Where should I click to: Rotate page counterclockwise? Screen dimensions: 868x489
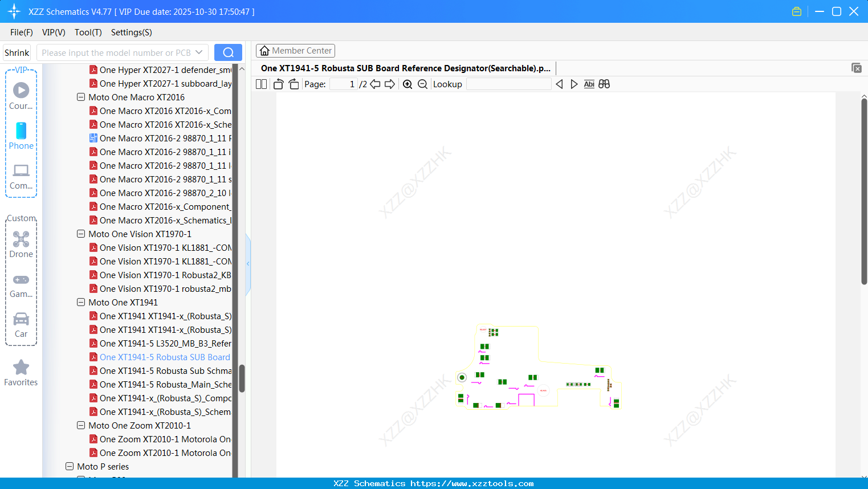point(279,84)
